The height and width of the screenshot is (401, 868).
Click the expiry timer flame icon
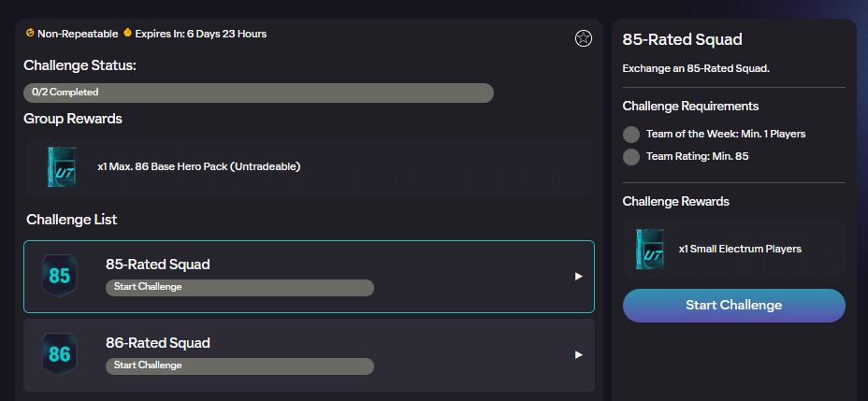pos(127,34)
